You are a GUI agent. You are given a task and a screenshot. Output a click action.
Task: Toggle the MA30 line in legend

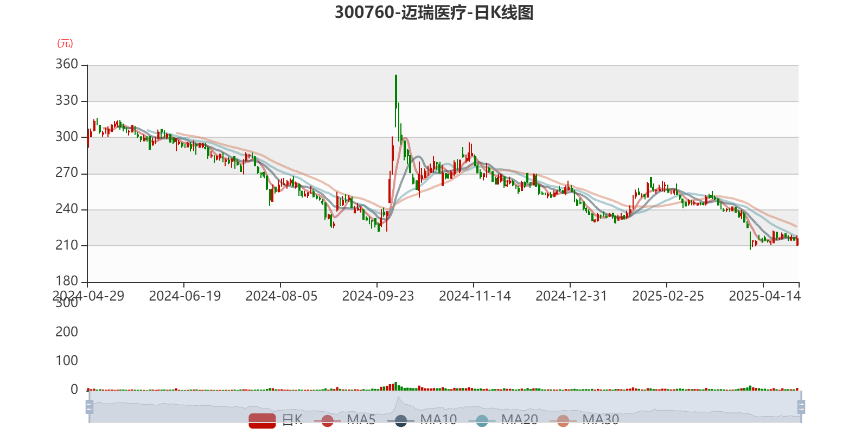[584, 420]
